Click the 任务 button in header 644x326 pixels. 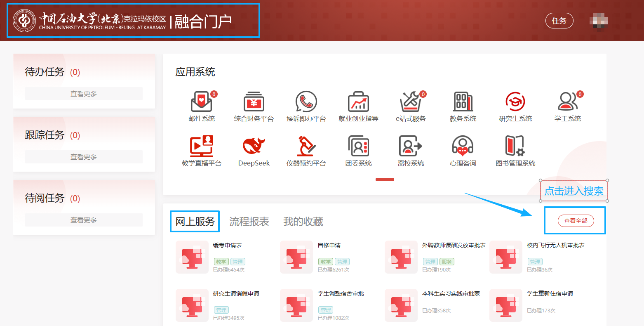pos(559,21)
